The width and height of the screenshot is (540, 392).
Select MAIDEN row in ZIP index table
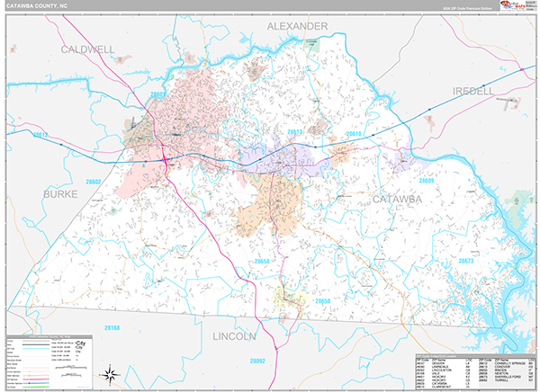pos(507,370)
